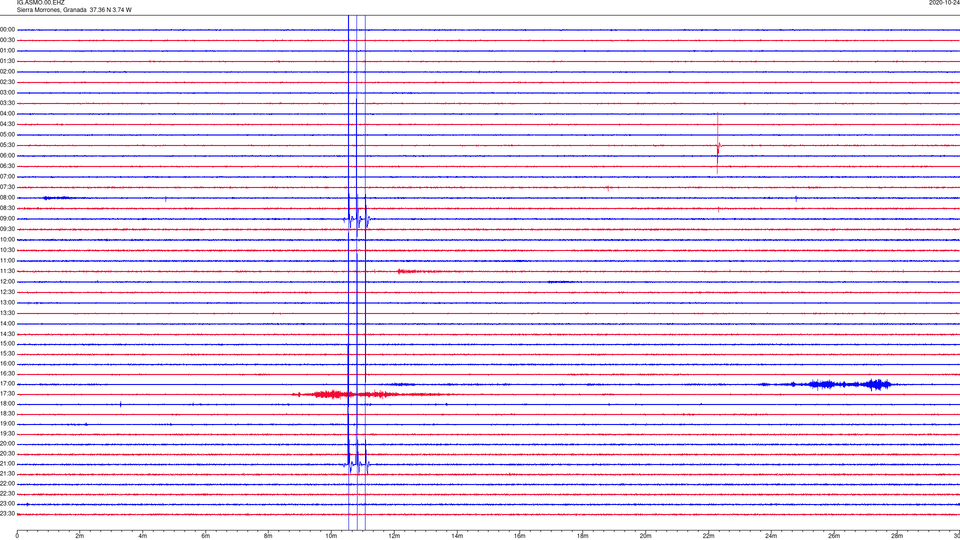960x540 pixels.
Task: Pick the 20:00 time label
Action: 7,443
